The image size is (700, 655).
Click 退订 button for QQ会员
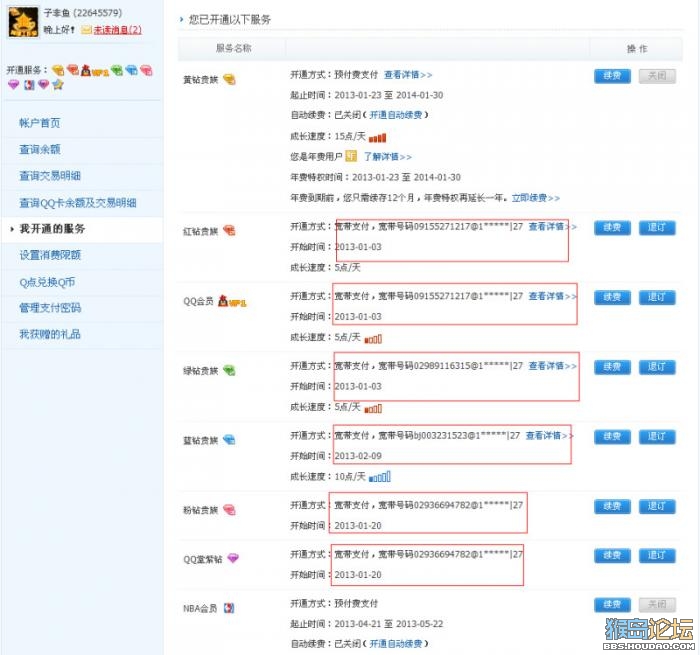(657, 297)
